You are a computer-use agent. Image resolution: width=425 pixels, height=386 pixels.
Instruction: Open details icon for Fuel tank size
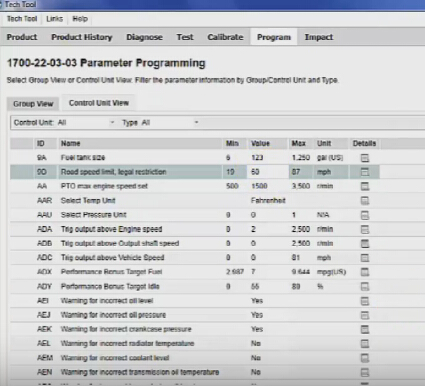point(365,158)
